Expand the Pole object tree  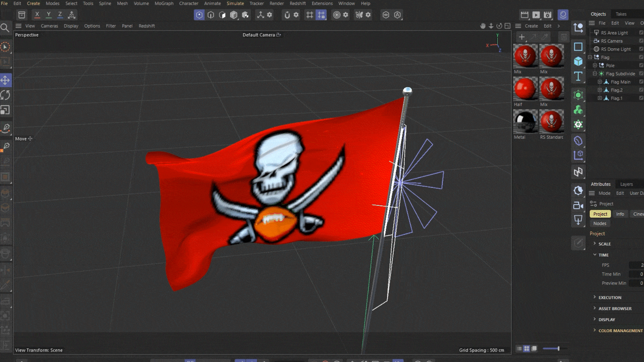[595, 65]
